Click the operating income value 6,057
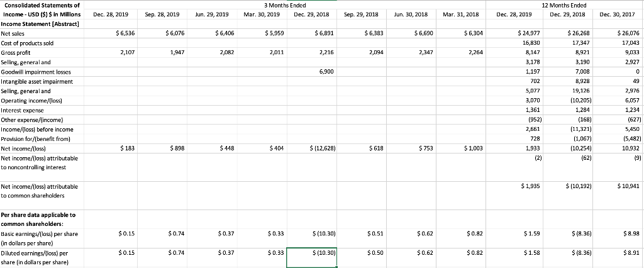 [x=632, y=100]
